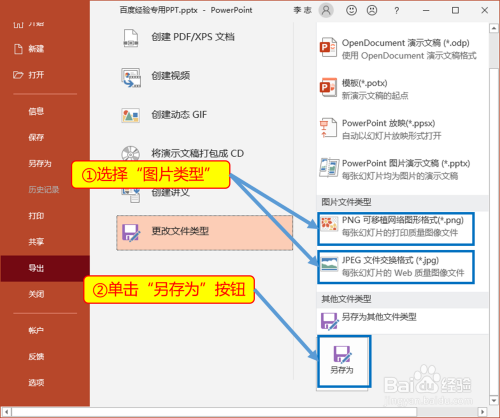Choose 创建视频 export option
The width and height of the screenshot is (500, 418).
coord(204,76)
